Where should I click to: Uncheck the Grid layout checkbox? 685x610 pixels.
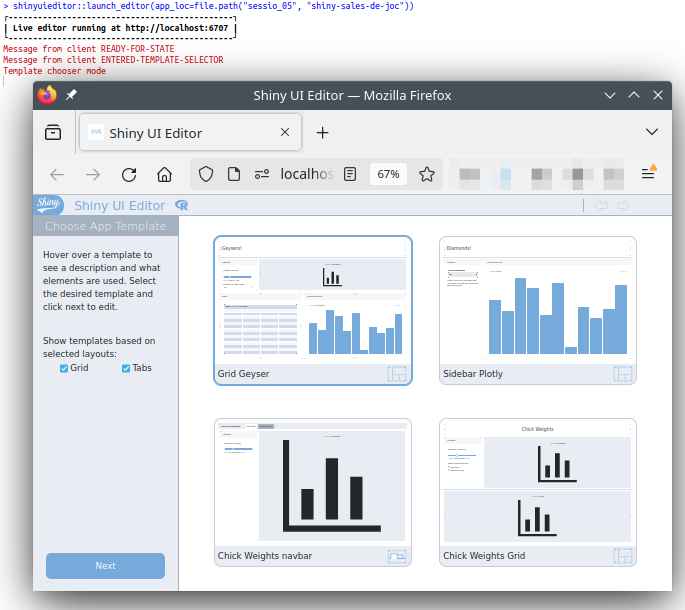[64, 368]
